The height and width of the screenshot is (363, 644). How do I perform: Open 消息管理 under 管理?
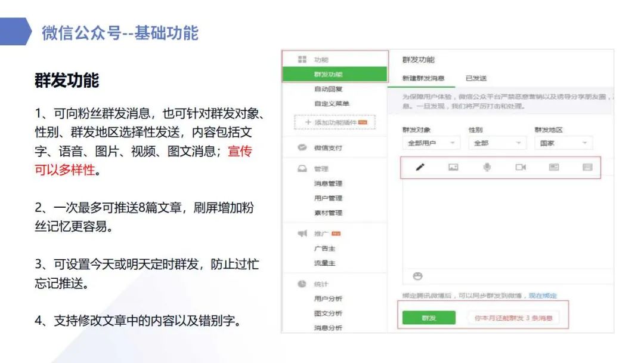pyautogui.click(x=328, y=183)
